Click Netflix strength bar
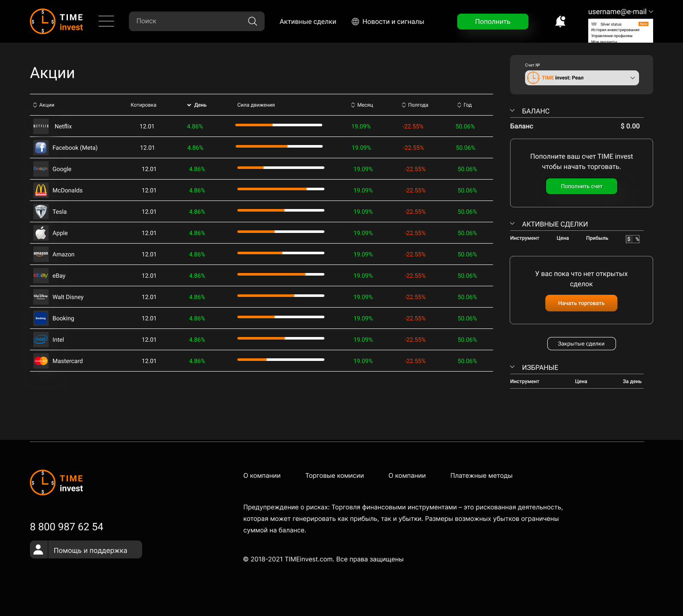The height and width of the screenshot is (616, 683). tap(279, 125)
